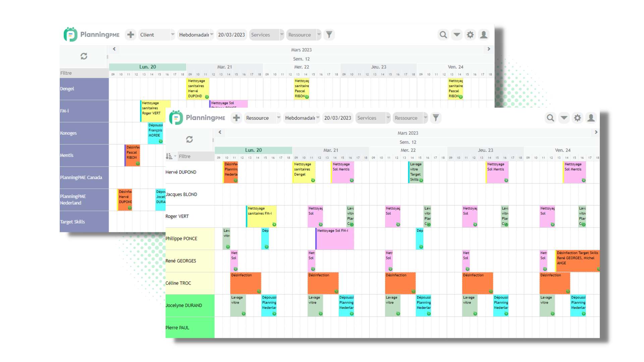Click the 20/03/2023 date input field
This screenshot has width=644, height=362.
coord(337,118)
